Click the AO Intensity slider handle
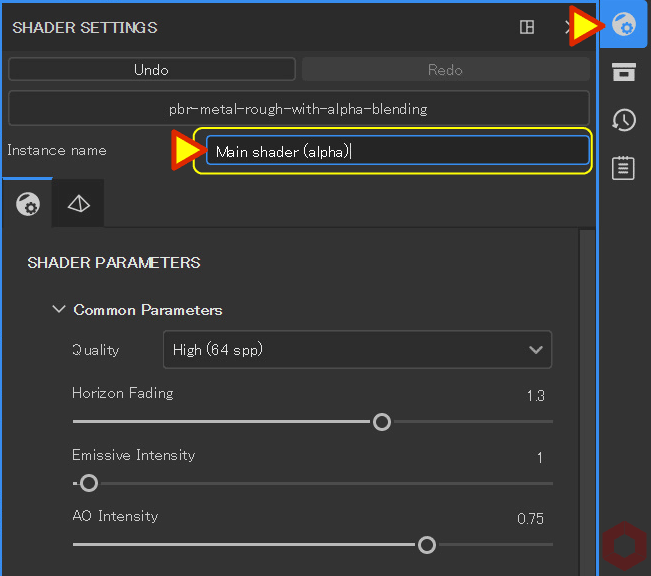Image resolution: width=651 pixels, height=576 pixels. [x=427, y=545]
